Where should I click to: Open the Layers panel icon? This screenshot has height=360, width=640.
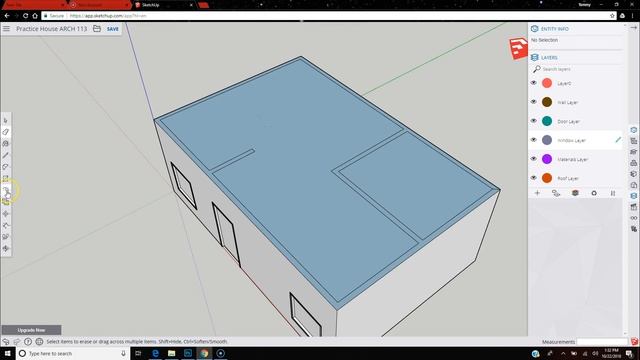pos(633,196)
